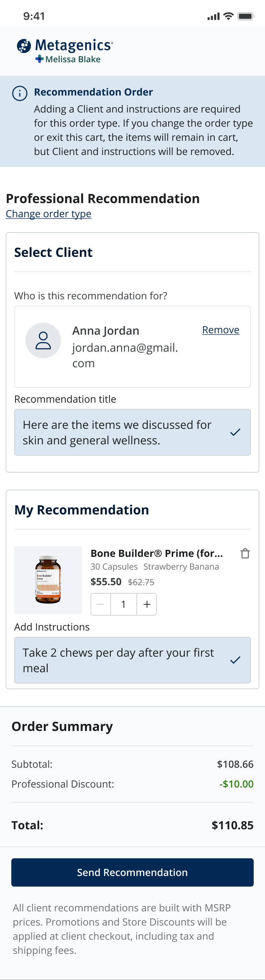Viewport: 265px width, 980px height.
Task: Remove Anna Jordan as the client
Action: point(221,330)
